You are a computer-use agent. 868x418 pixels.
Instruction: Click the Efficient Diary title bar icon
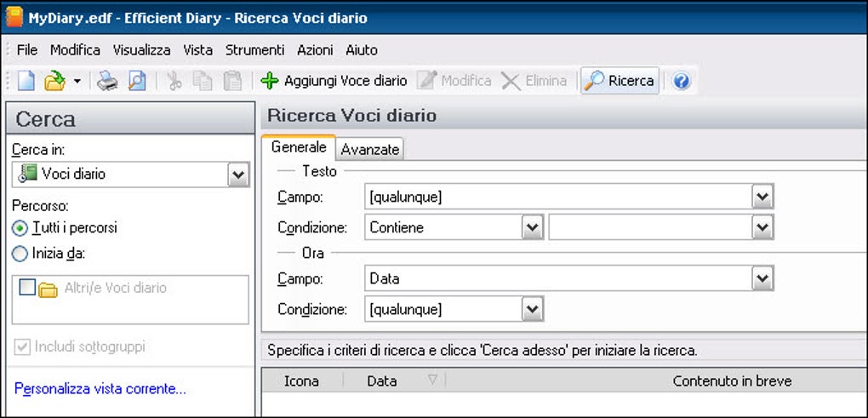tap(14, 17)
